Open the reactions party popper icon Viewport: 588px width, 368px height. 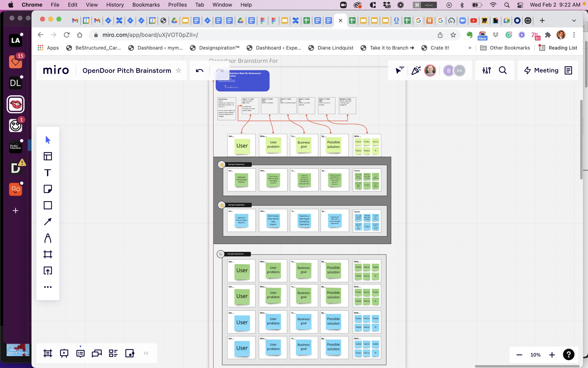[416, 70]
